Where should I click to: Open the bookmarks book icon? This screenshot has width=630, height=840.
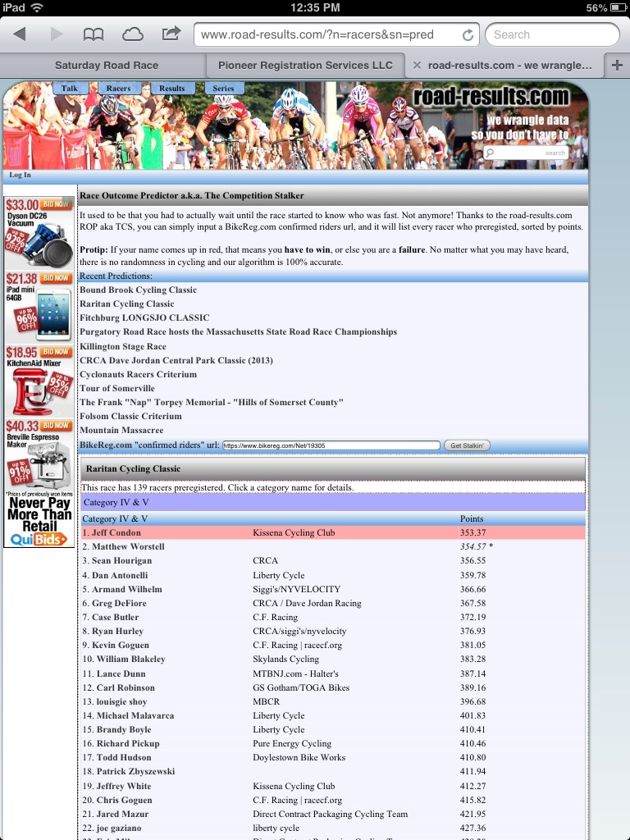[x=94, y=34]
